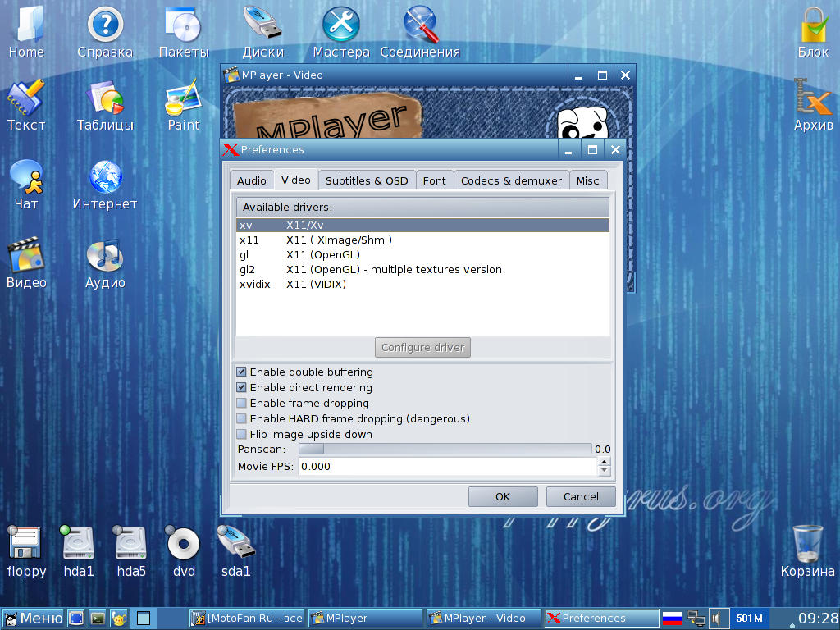The width and height of the screenshot is (840, 630).
Task: Launch the terminal from the taskbar
Action: 98,619
